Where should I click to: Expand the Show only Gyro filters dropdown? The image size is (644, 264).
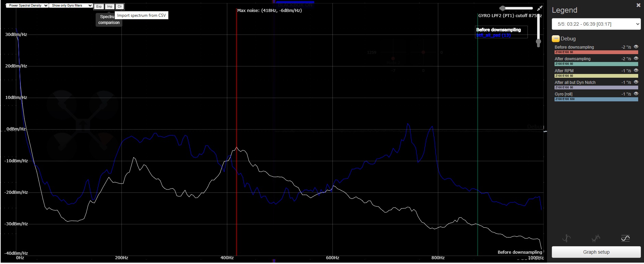pyautogui.click(x=71, y=5)
